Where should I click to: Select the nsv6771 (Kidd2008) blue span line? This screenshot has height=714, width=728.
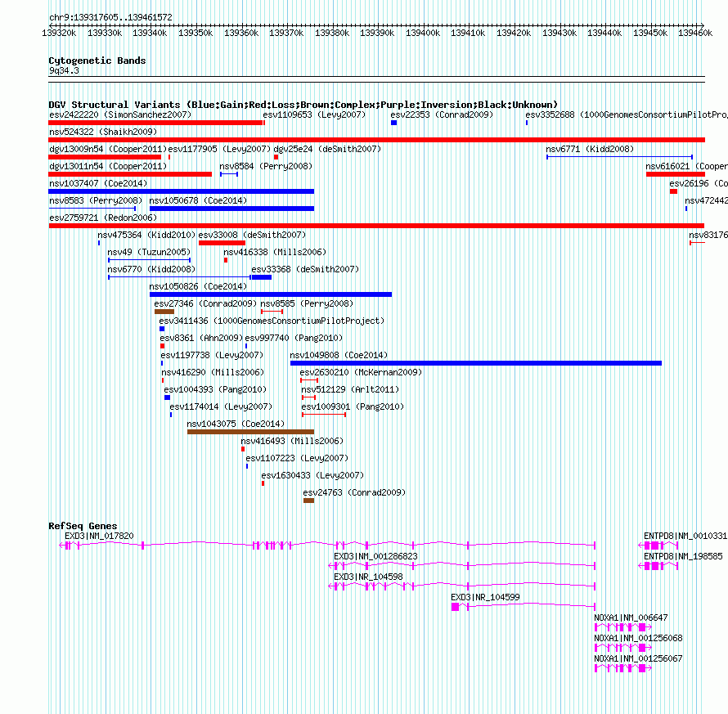619,157
